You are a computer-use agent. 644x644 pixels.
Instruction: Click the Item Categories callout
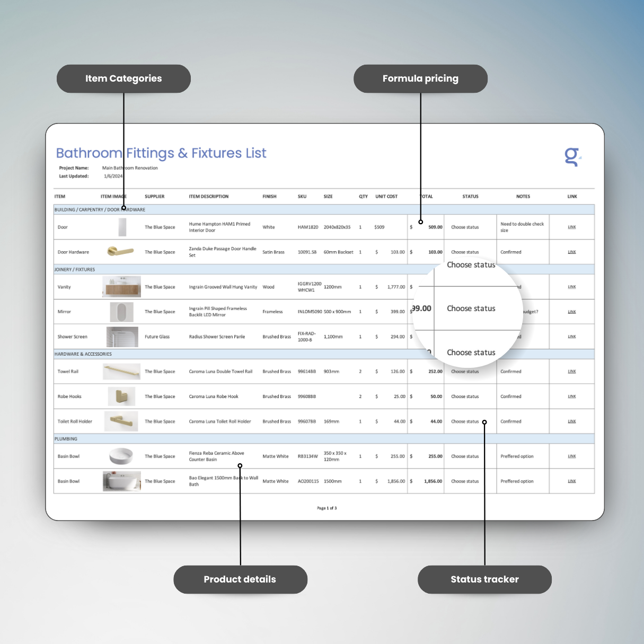(x=123, y=78)
